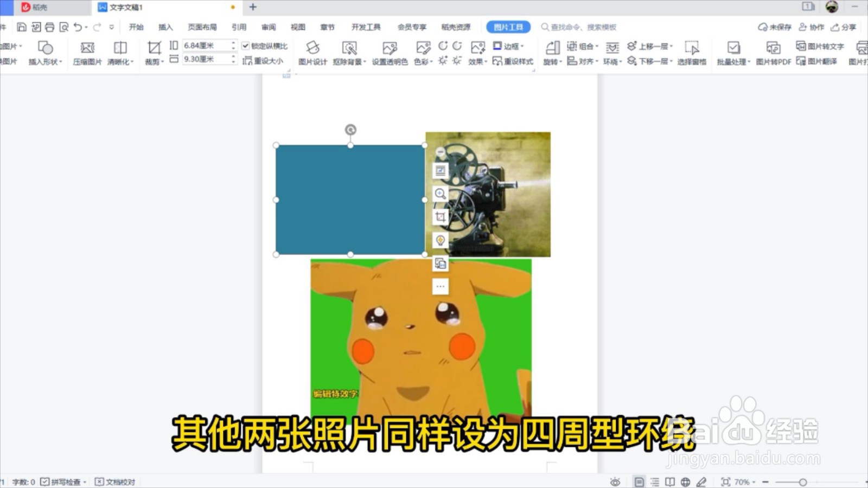Image resolution: width=868 pixels, height=488 pixels.
Task: Click eye-protection mode icon in status bar
Action: coord(615,481)
